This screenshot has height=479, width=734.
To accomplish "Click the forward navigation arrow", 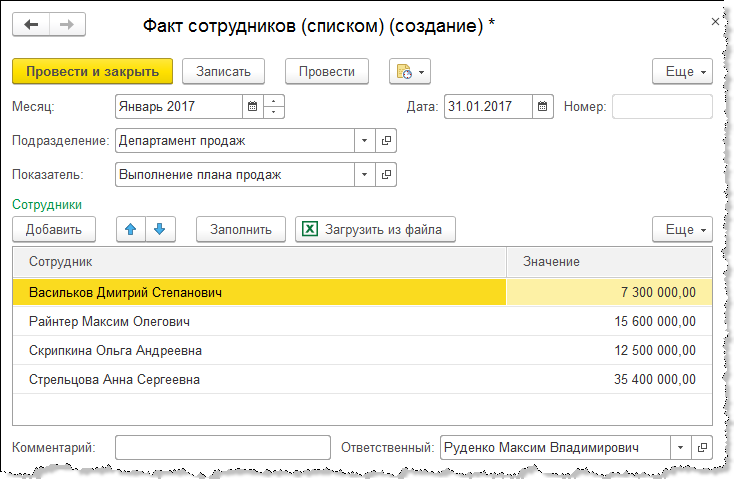I will pos(67,24).
